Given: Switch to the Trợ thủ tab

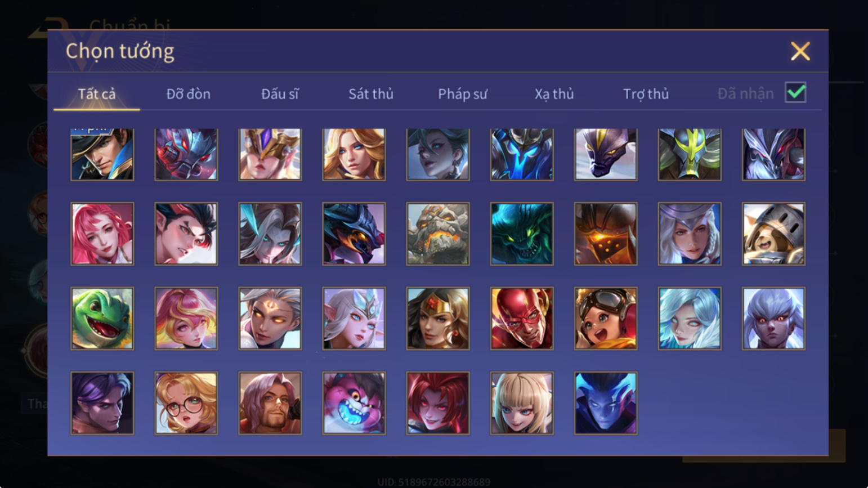Looking at the screenshot, I should coord(646,94).
